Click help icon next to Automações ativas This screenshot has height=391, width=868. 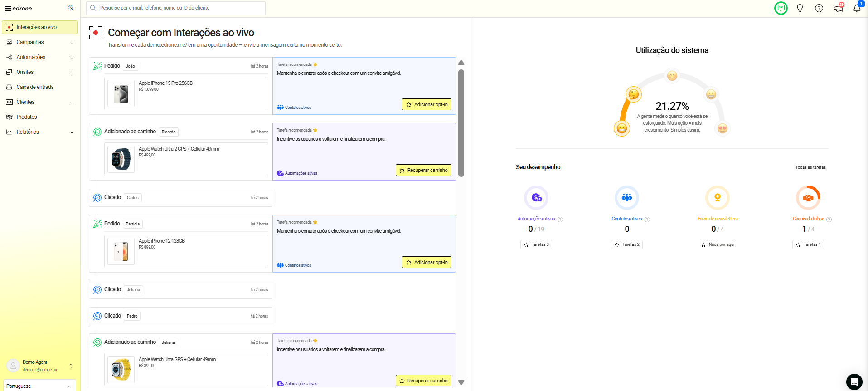click(560, 220)
